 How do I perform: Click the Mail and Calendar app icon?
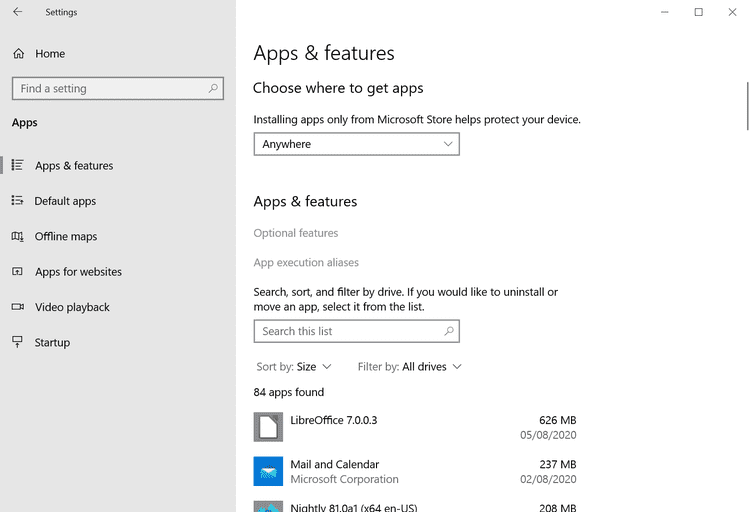[x=268, y=471]
